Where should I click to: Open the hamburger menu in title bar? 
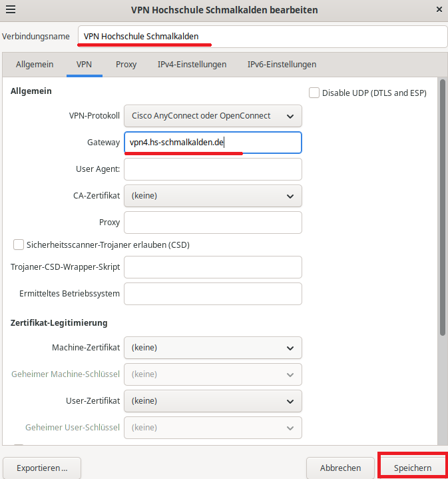tap(11, 10)
